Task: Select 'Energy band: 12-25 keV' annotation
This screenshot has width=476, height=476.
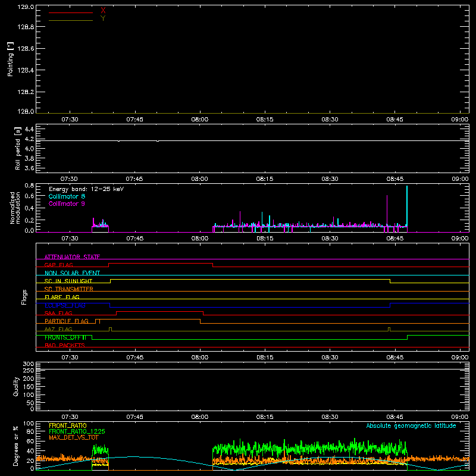Action: coord(86,189)
